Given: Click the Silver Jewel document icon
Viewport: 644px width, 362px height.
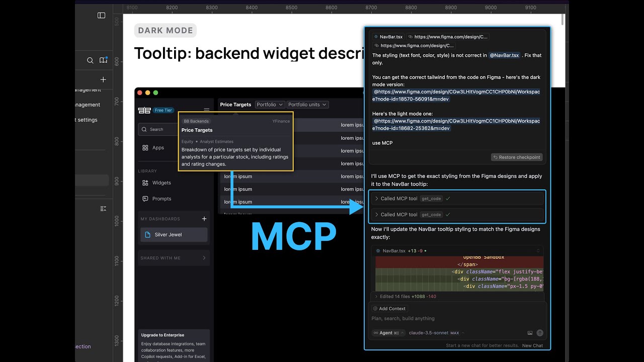Looking at the screenshot, I should tap(148, 235).
